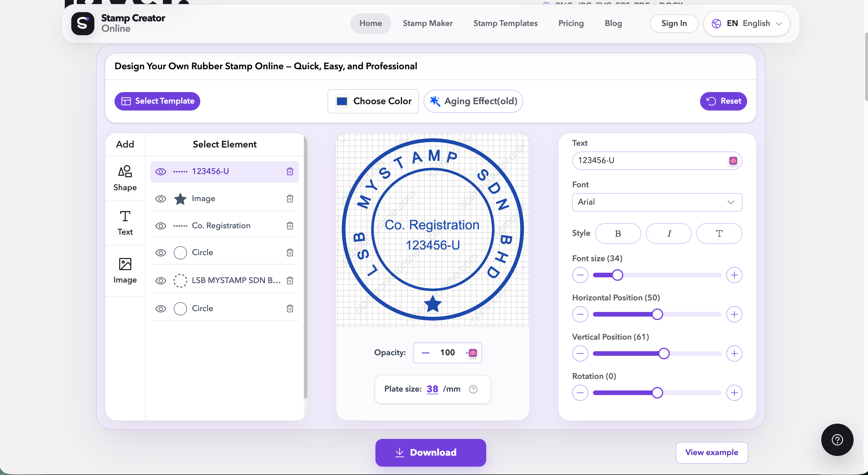The image size is (868, 475).
Task: Click the Stamp Creator Online logo
Action: coord(118,23)
